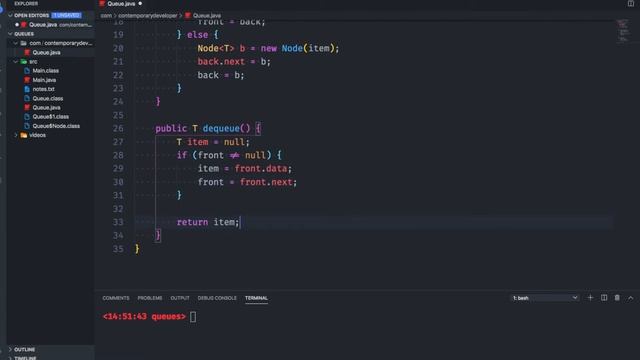This screenshot has width=640, height=360.
Task: Click 'back.next' on line 21
Action: pyautogui.click(x=221, y=62)
